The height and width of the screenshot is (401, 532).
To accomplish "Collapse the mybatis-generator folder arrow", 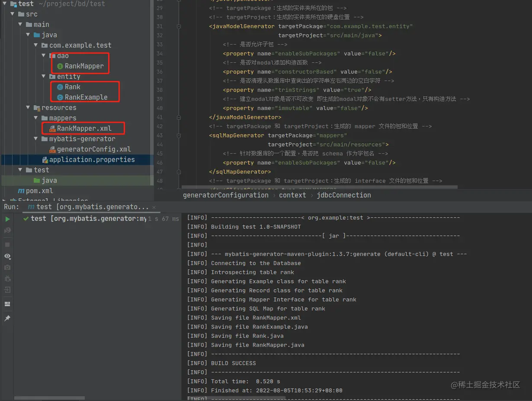I will (x=36, y=139).
